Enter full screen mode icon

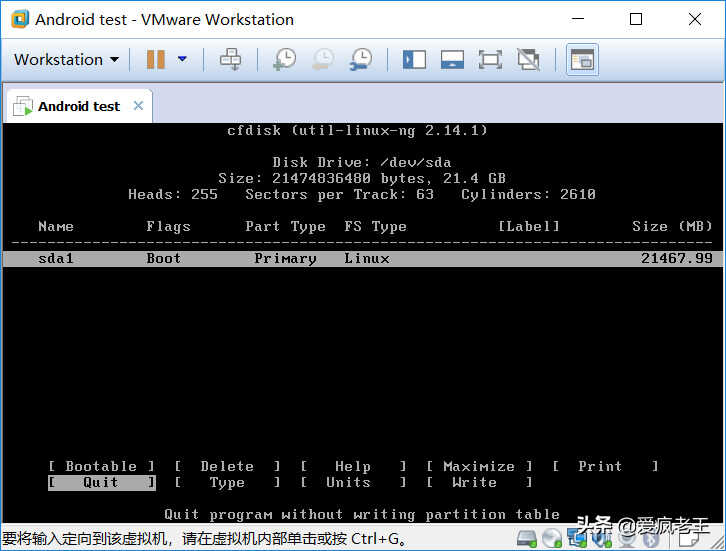click(490, 60)
